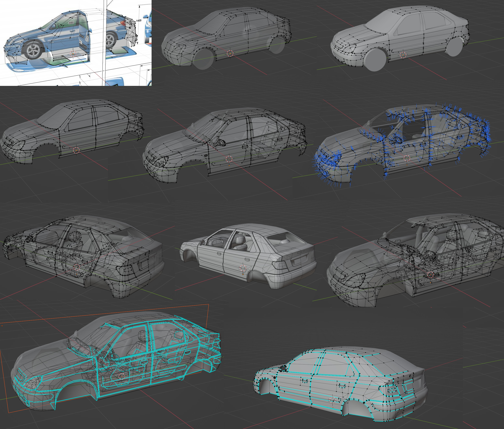Click the 3D cursor in second-row left viewport

pyautogui.click(x=76, y=150)
